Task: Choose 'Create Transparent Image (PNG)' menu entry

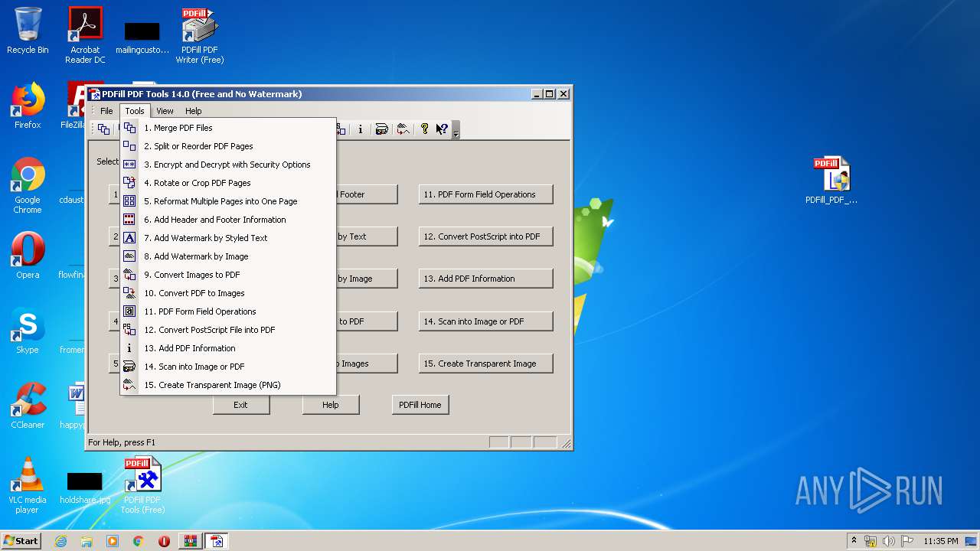Action: coord(228,385)
